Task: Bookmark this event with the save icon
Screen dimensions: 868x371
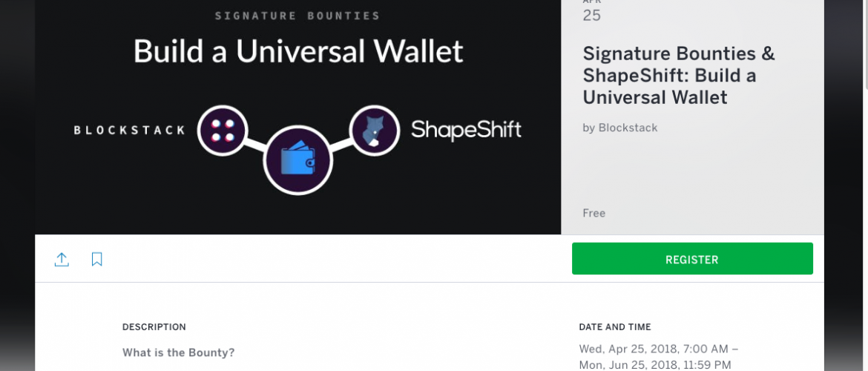Action: pos(97,259)
